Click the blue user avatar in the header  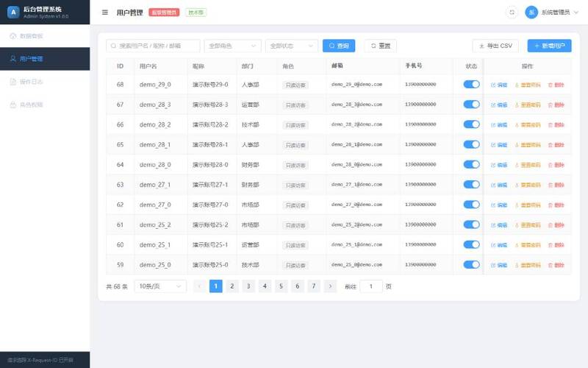531,13
